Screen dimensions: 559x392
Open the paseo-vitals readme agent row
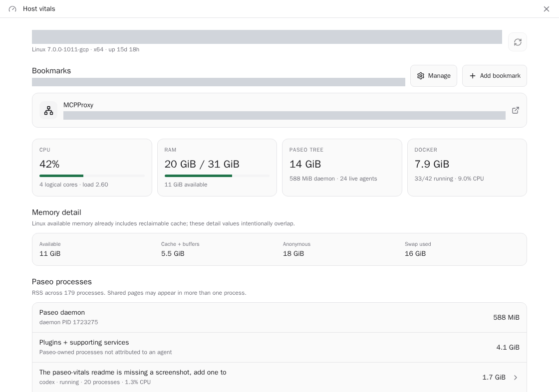279,378
